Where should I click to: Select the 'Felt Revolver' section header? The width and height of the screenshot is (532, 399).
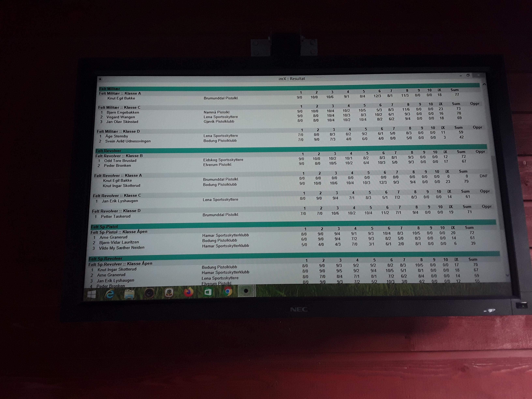[108, 151]
